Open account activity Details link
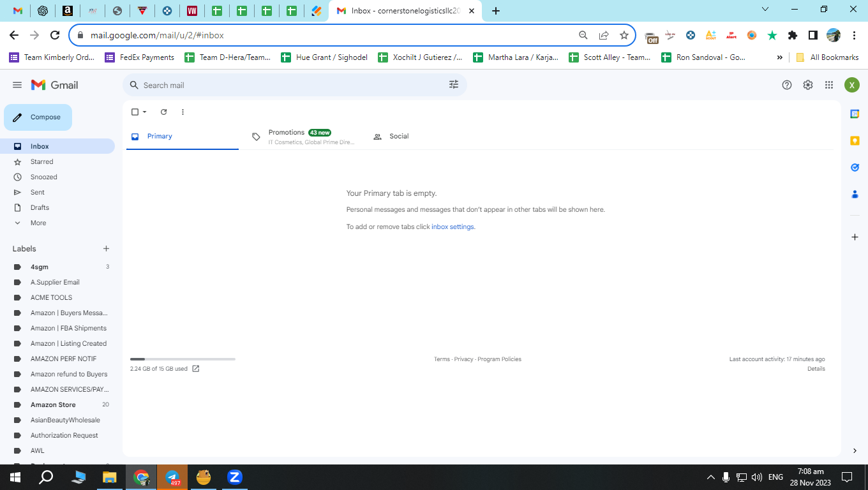Screen dimensions: 868x490 (x=816, y=369)
